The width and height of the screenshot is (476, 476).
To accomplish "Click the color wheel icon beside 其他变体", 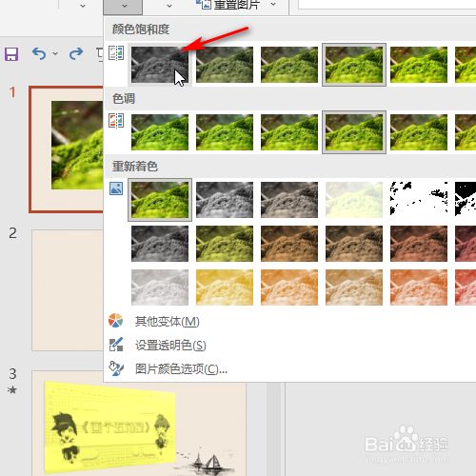I will coord(115,321).
